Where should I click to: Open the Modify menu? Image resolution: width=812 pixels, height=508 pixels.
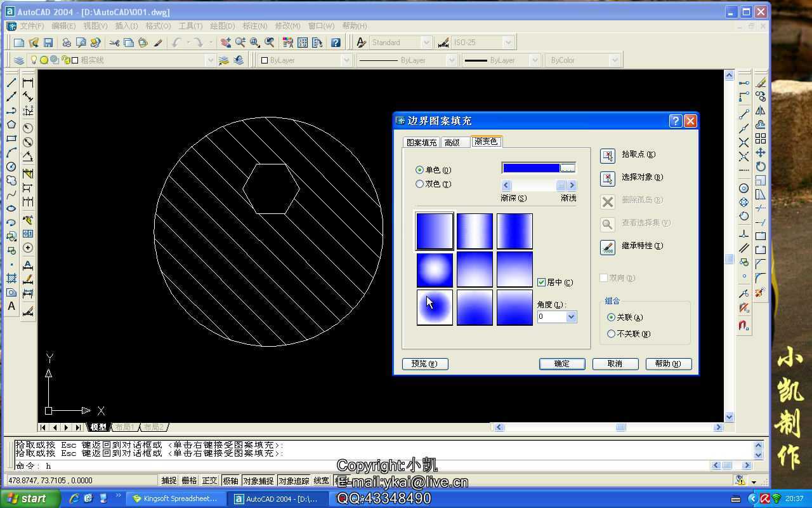click(x=287, y=26)
